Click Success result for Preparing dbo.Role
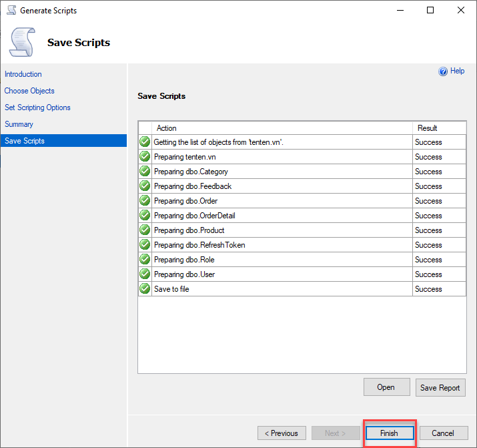 (x=428, y=260)
